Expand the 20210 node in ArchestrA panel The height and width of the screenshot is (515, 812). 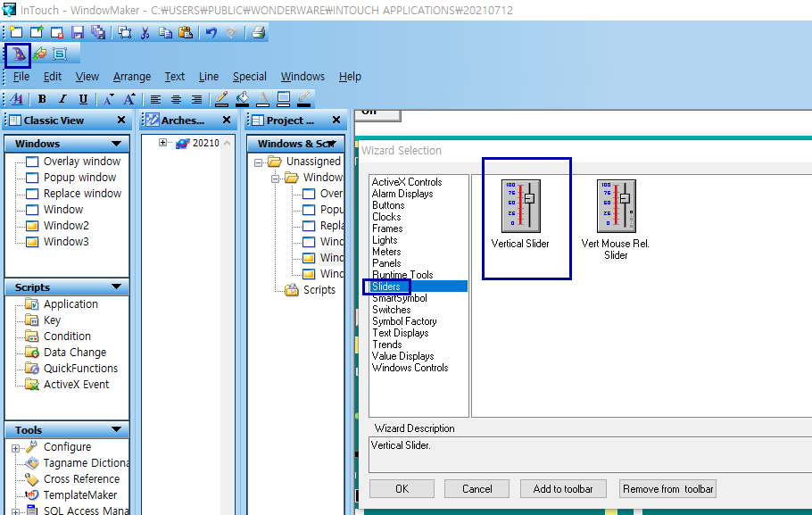coord(162,143)
